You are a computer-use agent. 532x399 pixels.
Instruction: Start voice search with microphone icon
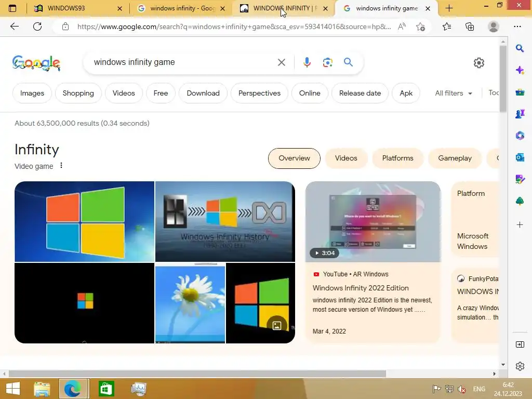click(307, 62)
